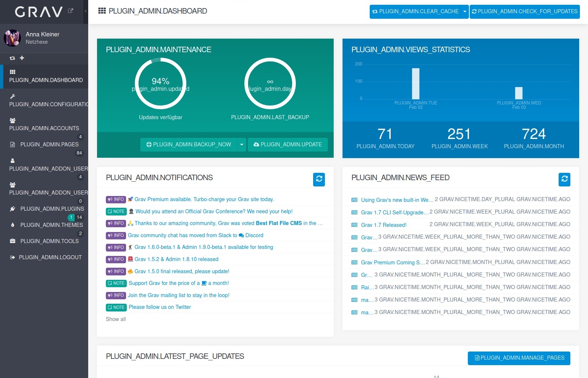The image size is (588, 378).
Task: Click the Logout icon in sidebar
Action: click(12, 257)
